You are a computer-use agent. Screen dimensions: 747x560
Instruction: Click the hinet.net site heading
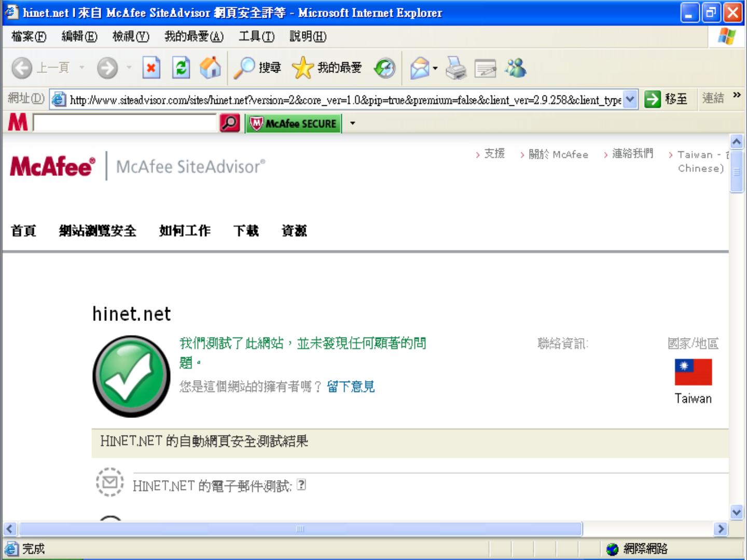click(x=132, y=314)
